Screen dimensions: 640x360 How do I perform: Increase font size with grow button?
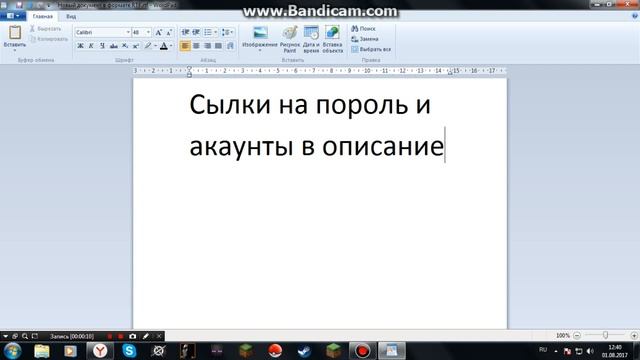158,32
